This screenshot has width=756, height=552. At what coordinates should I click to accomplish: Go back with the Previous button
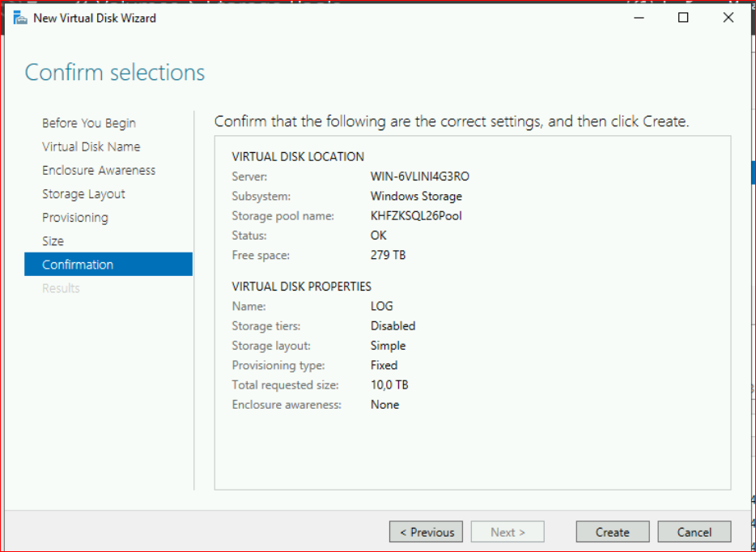[x=426, y=532]
